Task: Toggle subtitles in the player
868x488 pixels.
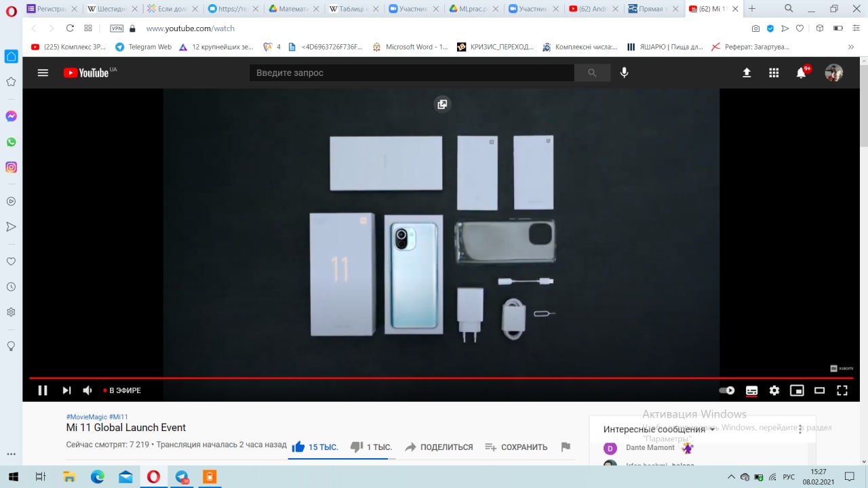Action: pos(751,390)
